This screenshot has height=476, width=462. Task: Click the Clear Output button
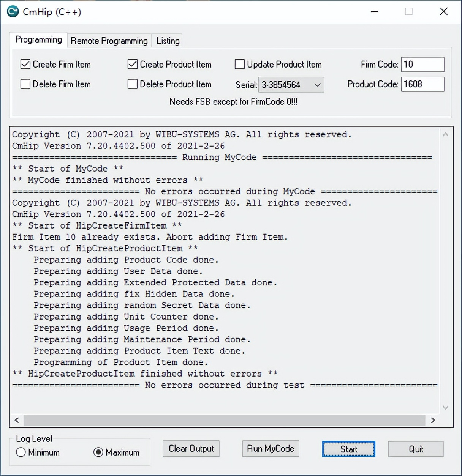(x=191, y=449)
